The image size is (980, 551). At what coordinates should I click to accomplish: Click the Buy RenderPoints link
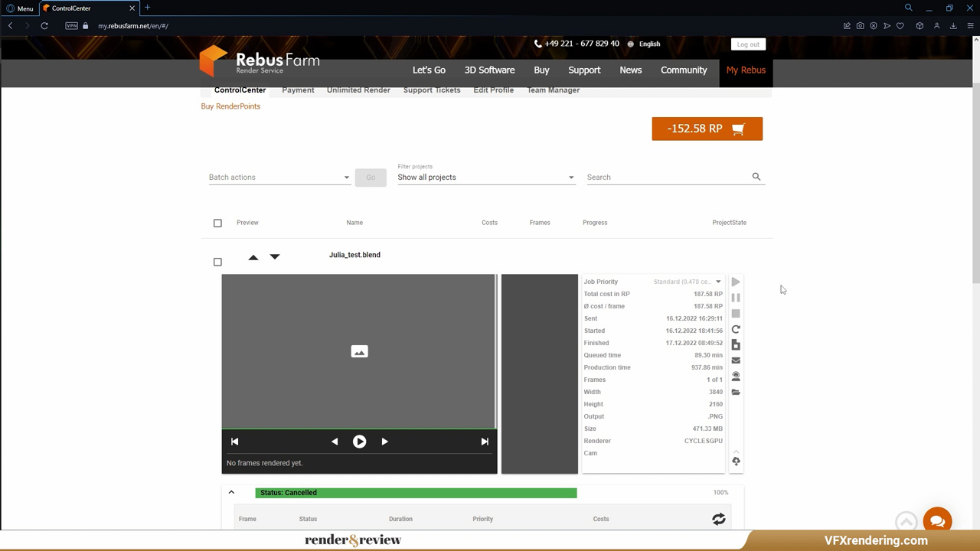[230, 106]
